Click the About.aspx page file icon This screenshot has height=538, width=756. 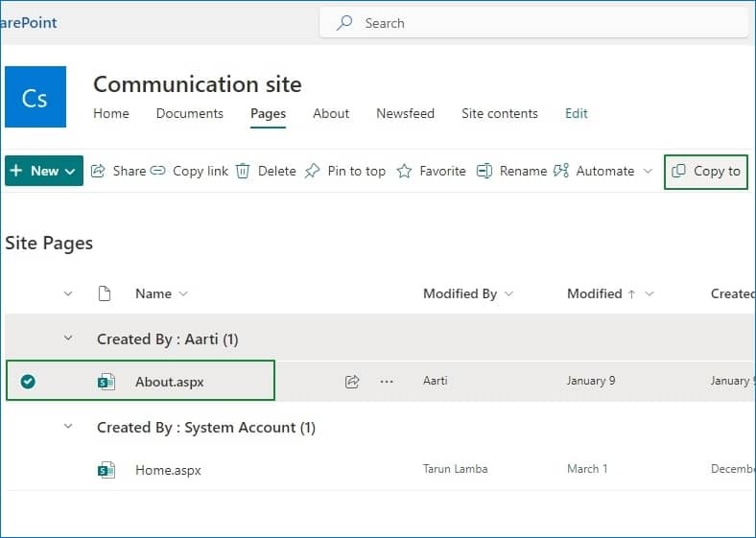pyautogui.click(x=106, y=382)
